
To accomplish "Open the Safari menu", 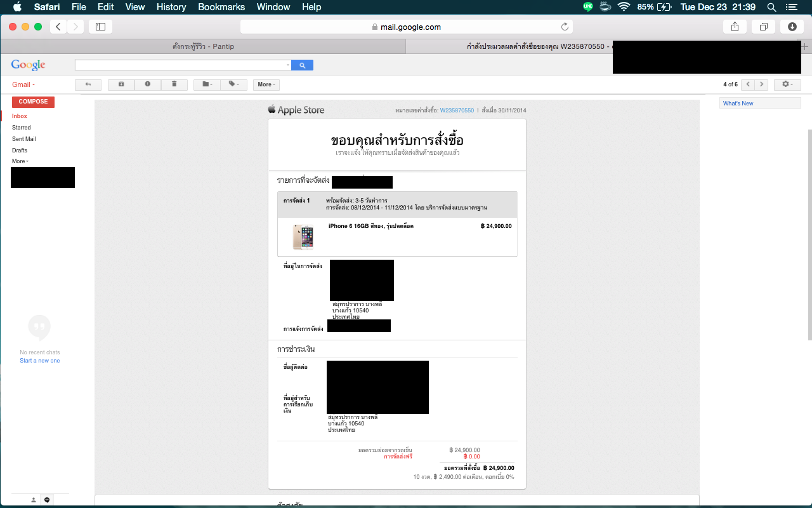I will tap(46, 7).
